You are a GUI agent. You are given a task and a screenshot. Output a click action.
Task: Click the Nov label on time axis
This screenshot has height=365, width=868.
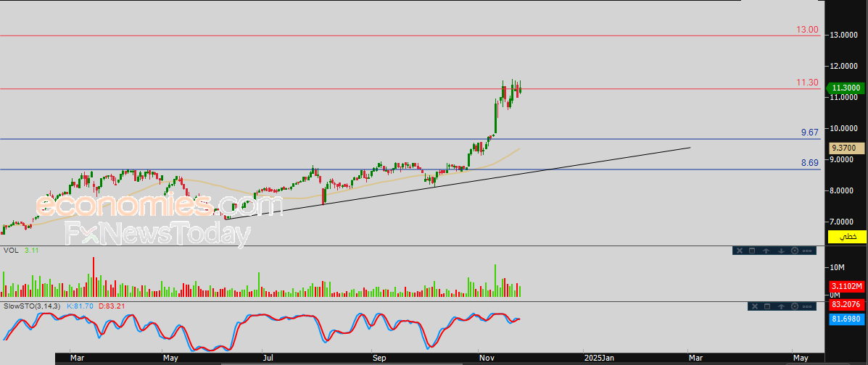point(487,358)
